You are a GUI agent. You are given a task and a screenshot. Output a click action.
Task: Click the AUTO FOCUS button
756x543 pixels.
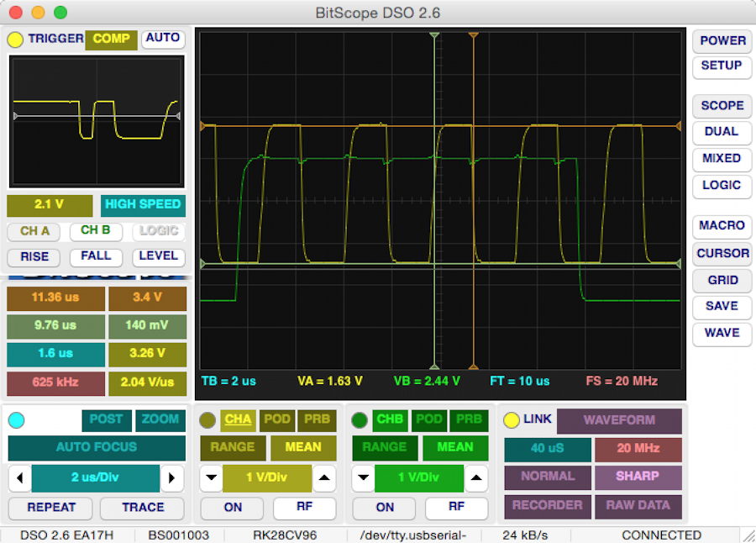point(97,448)
